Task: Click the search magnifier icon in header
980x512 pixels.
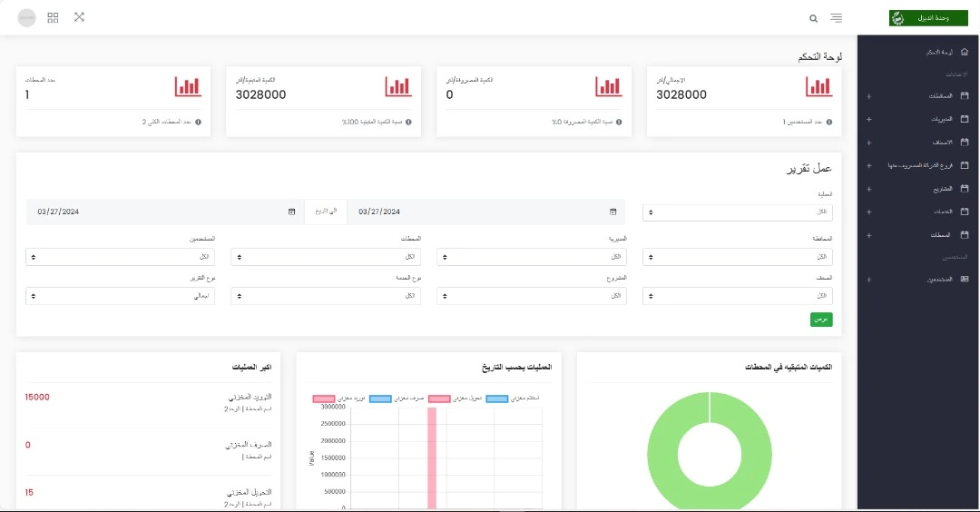Action: (812, 18)
